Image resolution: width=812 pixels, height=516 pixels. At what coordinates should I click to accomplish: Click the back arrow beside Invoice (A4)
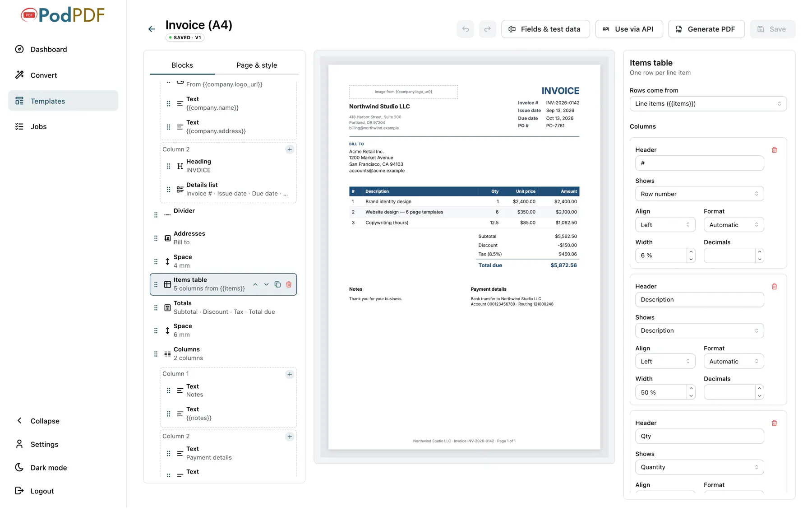point(152,29)
